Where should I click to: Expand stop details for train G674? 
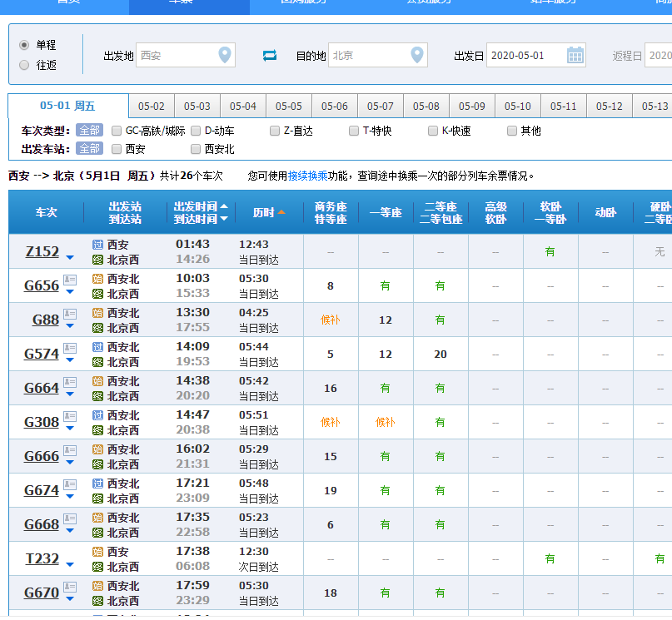pyautogui.click(x=70, y=497)
